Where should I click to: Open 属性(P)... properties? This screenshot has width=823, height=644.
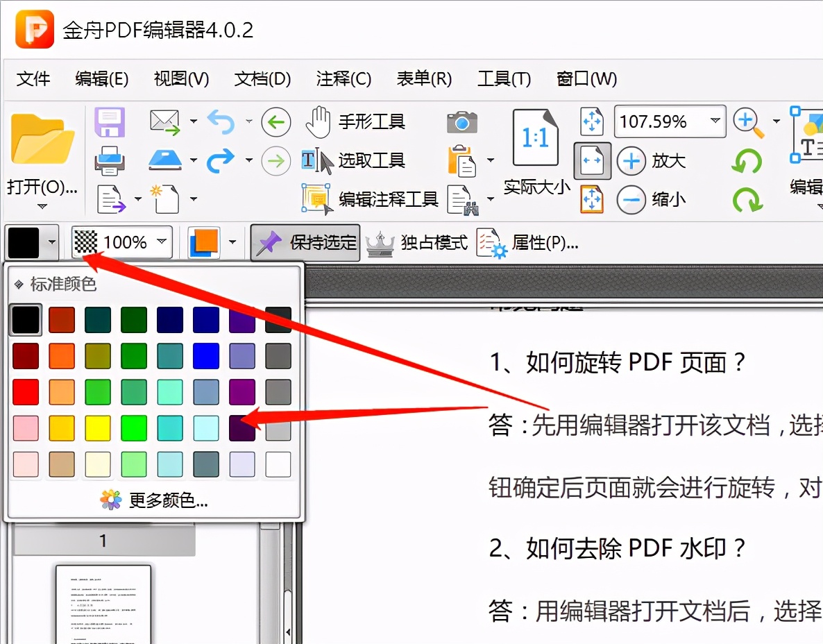(x=527, y=242)
